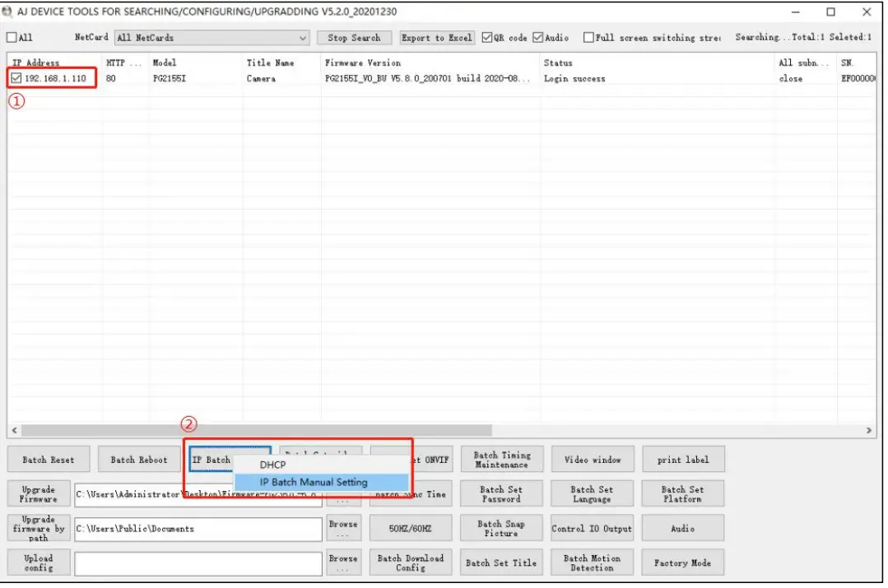This screenshot has width=888, height=588.
Task: Click the Batch Reboot button
Action: [139, 460]
